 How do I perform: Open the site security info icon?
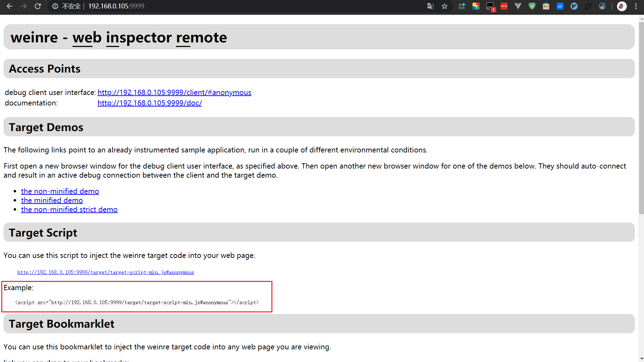(x=55, y=6)
